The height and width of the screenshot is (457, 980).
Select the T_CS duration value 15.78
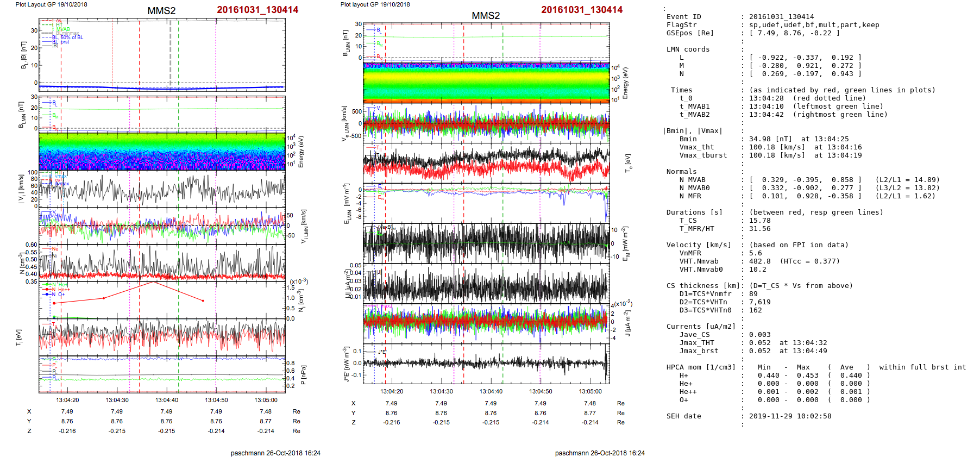point(759,221)
